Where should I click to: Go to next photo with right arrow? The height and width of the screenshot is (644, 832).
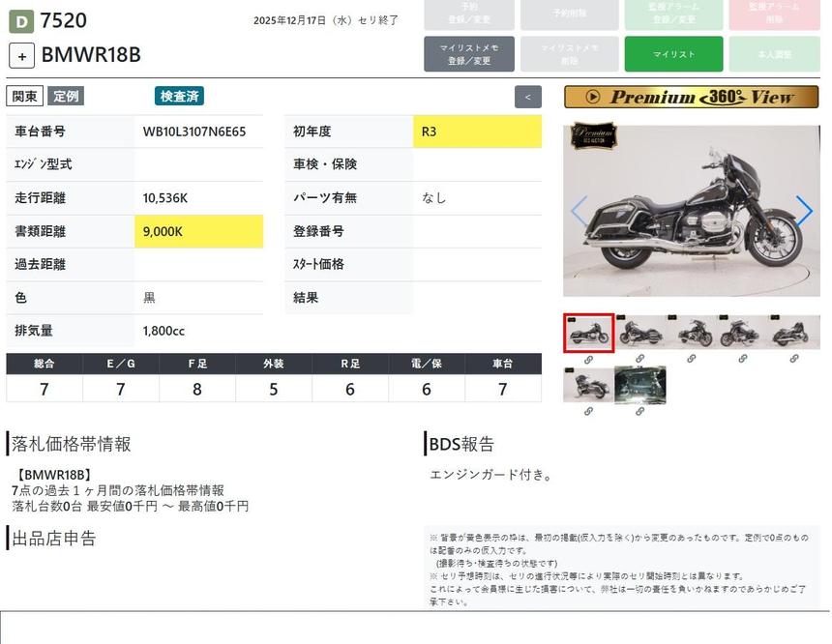tap(803, 211)
